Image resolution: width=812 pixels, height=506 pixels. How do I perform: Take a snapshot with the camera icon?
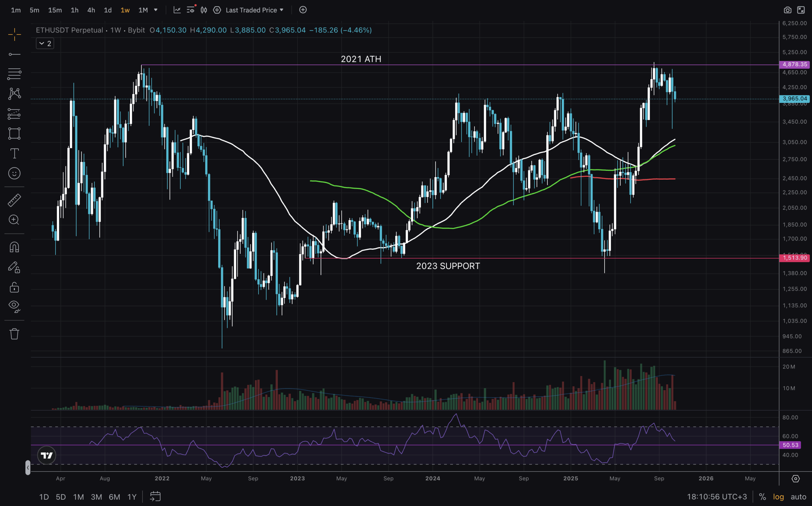788,10
